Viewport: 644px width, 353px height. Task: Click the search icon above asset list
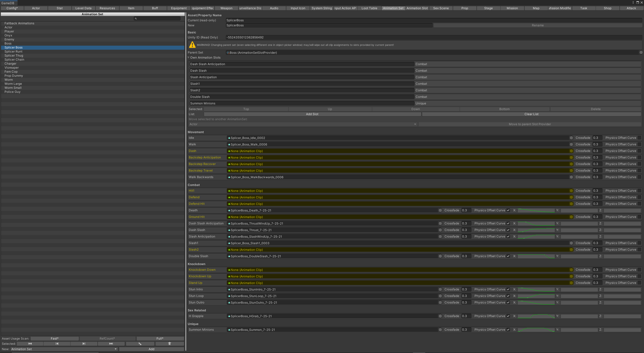[x=136, y=18]
